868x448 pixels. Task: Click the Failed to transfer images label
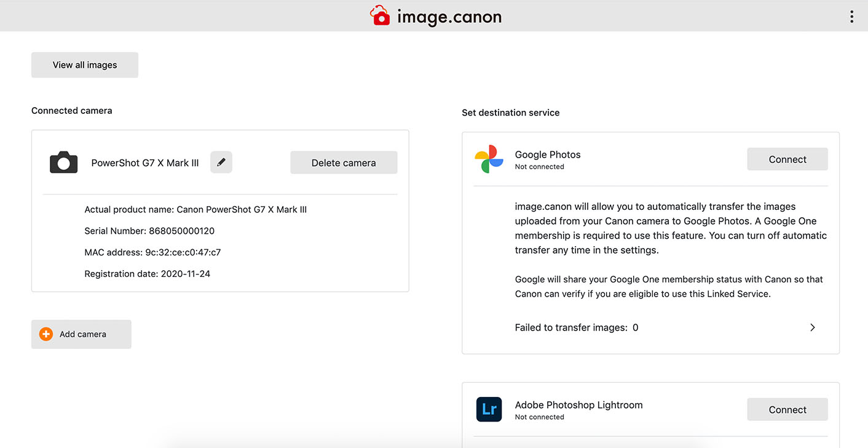[571, 327]
